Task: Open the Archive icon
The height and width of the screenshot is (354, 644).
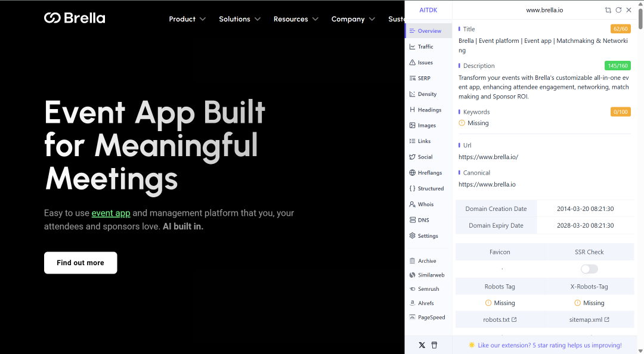Action: point(413,261)
